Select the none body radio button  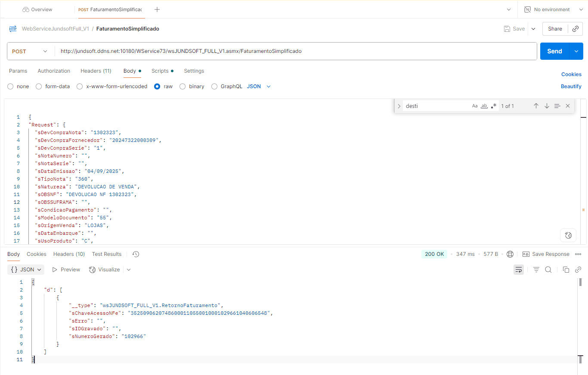(x=11, y=86)
